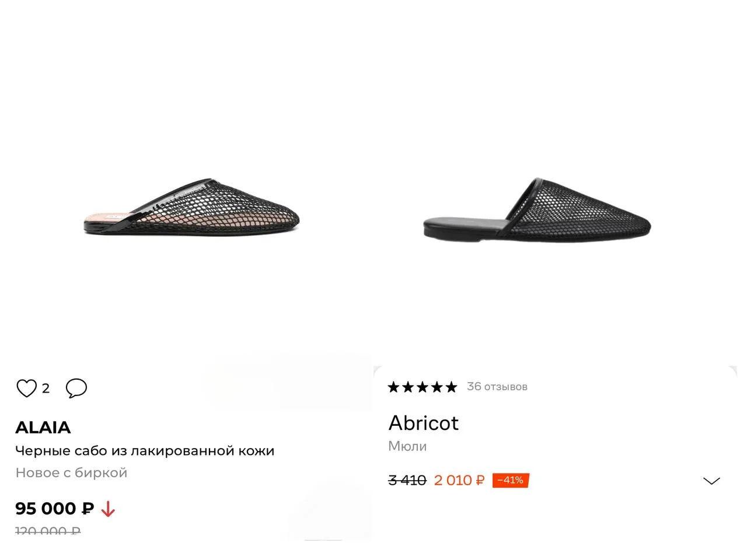Select the Abricot mesh mule product image
This screenshot has width=747, height=560.
click(x=537, y=209)
